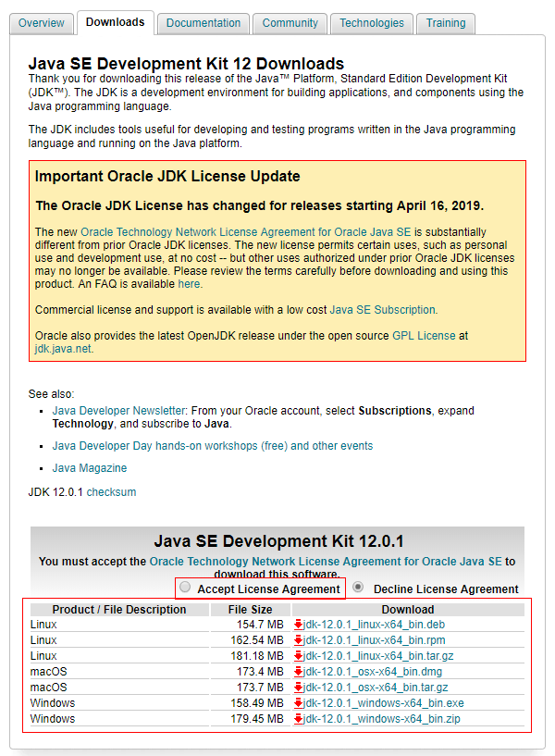Open Java Developer Day workshops link

pyautogui.click(x=213, y=446)
